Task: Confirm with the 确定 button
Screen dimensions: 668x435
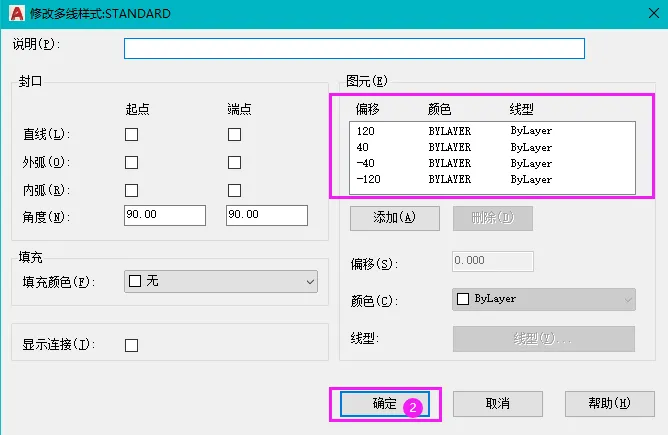Action: coord(385,403)
